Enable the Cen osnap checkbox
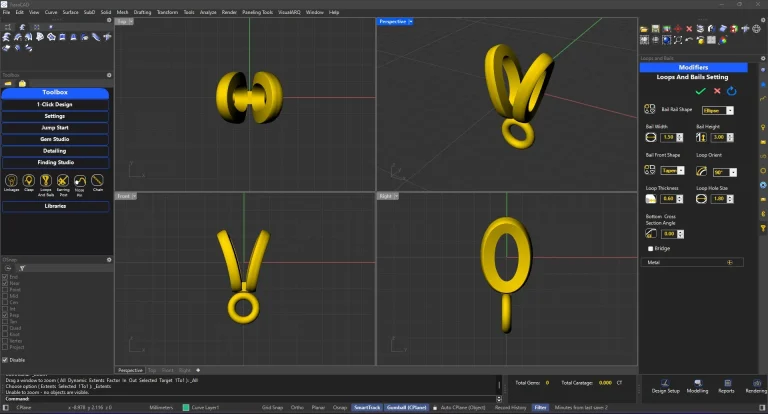Image resolution: width=768 pixels, height=414 pixels. (x=5, y=302)
